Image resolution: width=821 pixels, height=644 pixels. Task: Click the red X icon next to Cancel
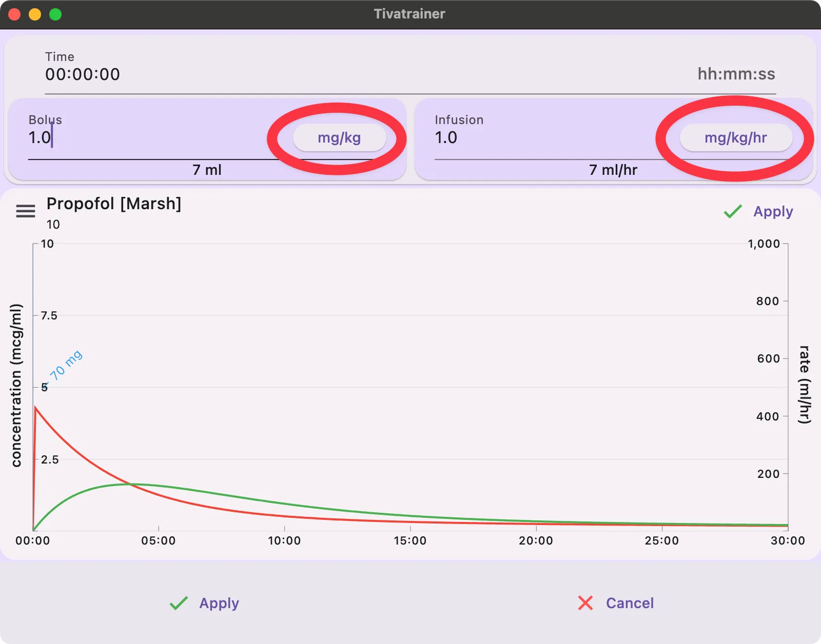coord(585,603)
